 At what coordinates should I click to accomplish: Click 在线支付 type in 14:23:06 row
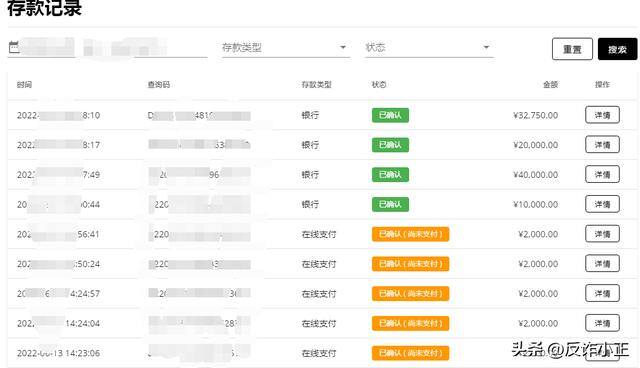(x=319, y=354)
